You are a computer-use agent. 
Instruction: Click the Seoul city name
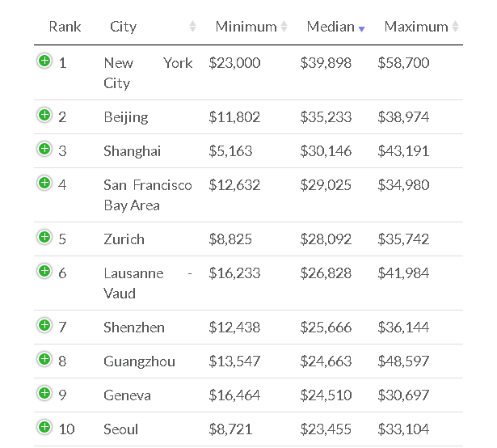[121, 429]
